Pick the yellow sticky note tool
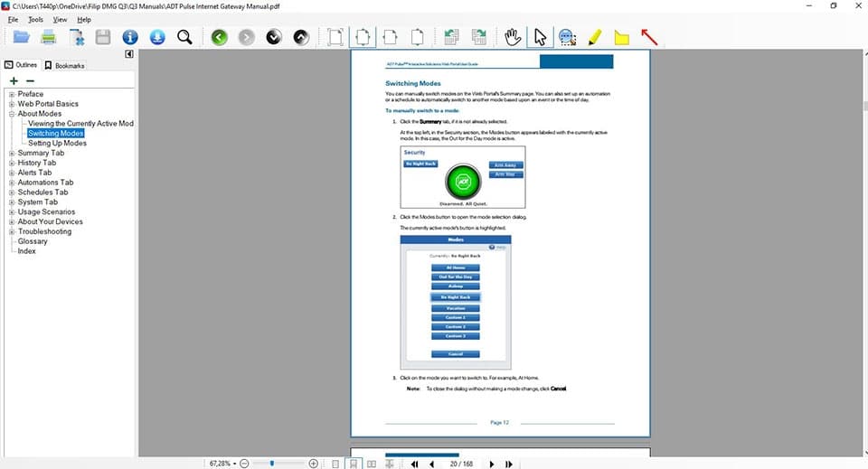Image resolution: width=868 pixels, height=469 pixels. pyautogui.click(x=622, y=37)
